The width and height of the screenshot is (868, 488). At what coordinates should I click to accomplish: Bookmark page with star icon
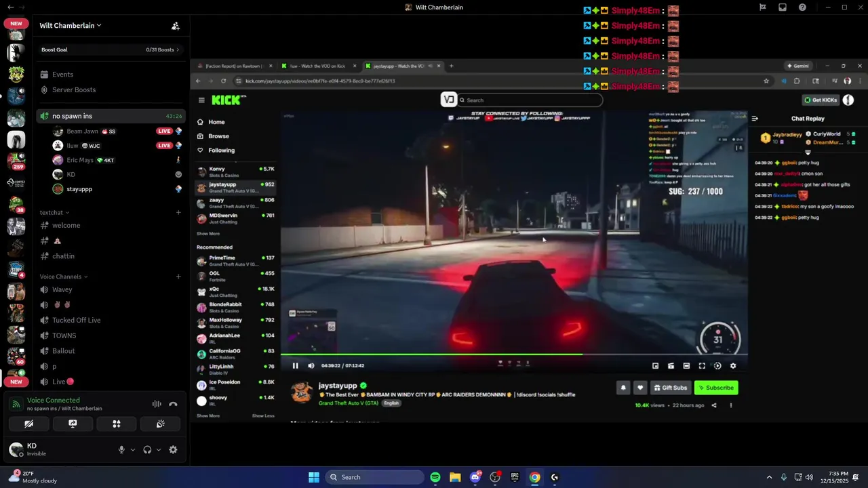click(766, 81)
